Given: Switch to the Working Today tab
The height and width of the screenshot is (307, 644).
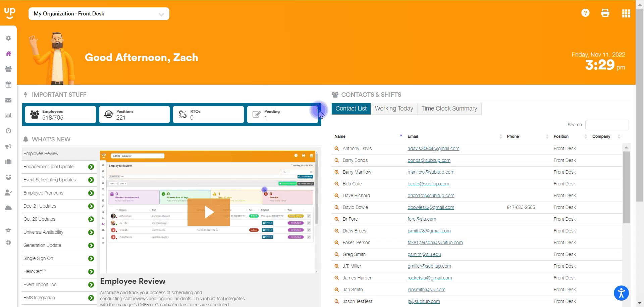Looking at the screenshot, I should coord(394,108).
